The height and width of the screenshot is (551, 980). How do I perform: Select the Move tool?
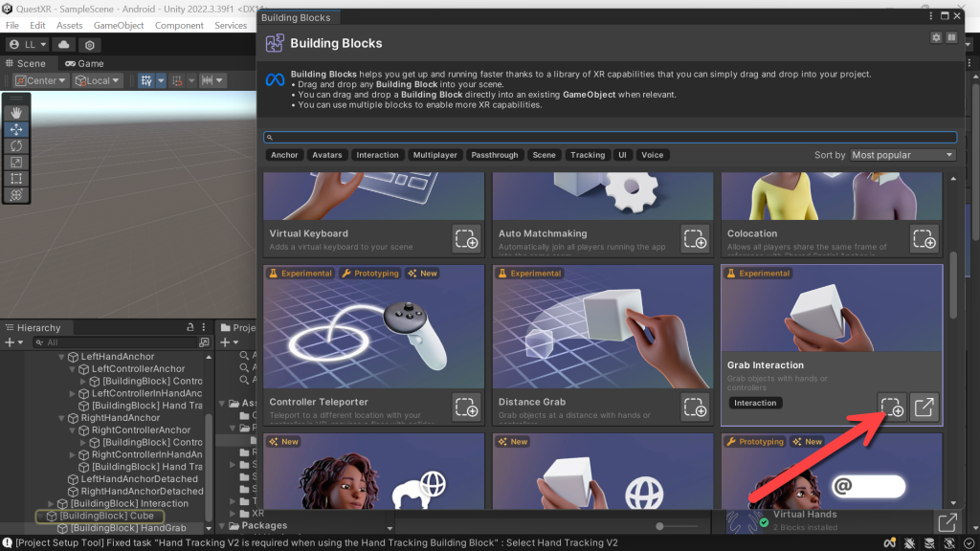16,129
